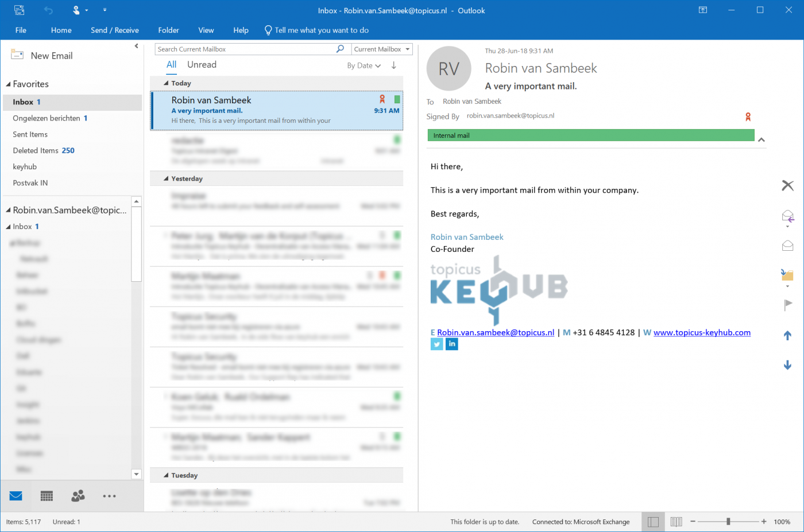Click the Twitter icon in the signature
Image resolution: width=804 pixels, height=532 pixels.
(437, 344)
